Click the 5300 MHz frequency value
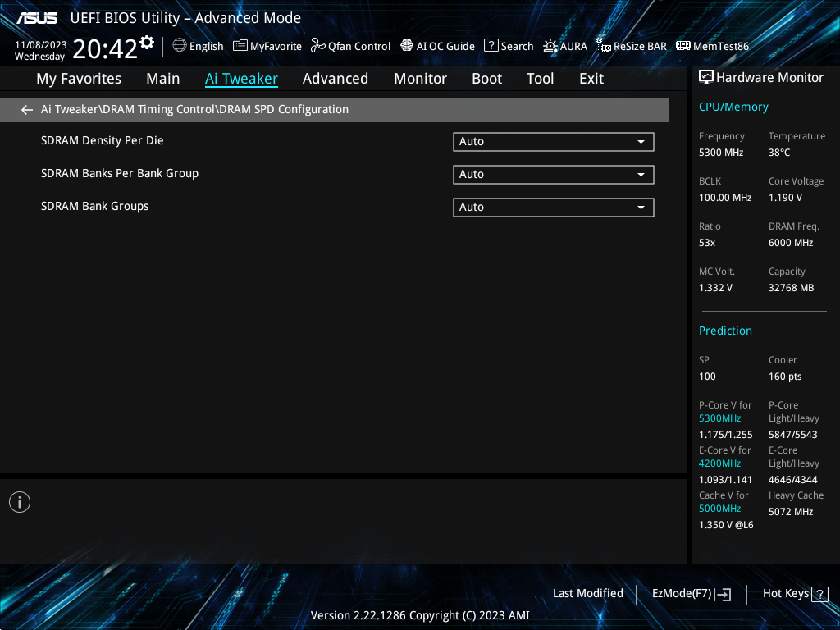Image resolution: width=840 pixels, height=630 pixels. tap(721, 153)
